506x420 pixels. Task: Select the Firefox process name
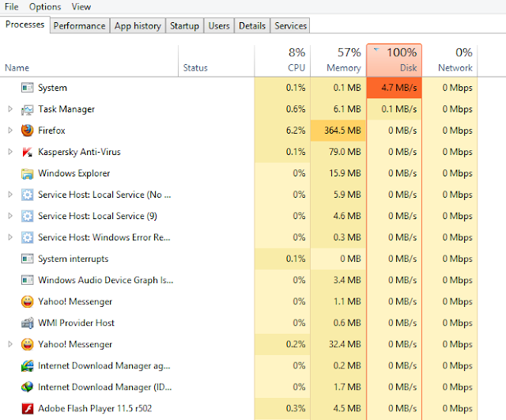pyautogui.click(x=51, y=131)
